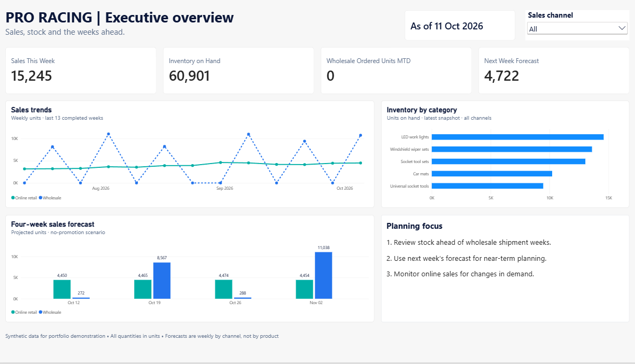Viewport: 635px width, 364px height.
Task: Click the Sales trends chart title
Action: [x=31, y=110]
